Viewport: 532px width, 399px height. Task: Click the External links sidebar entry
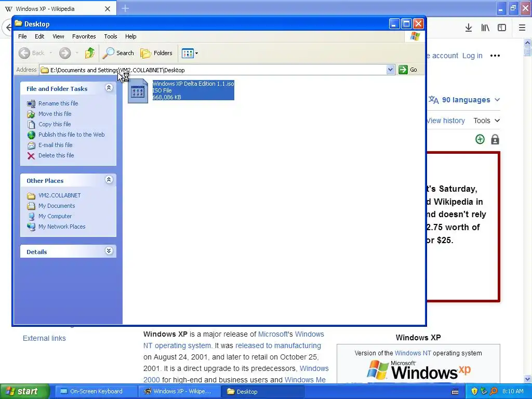pyautogui.click(x=44, y=338)
